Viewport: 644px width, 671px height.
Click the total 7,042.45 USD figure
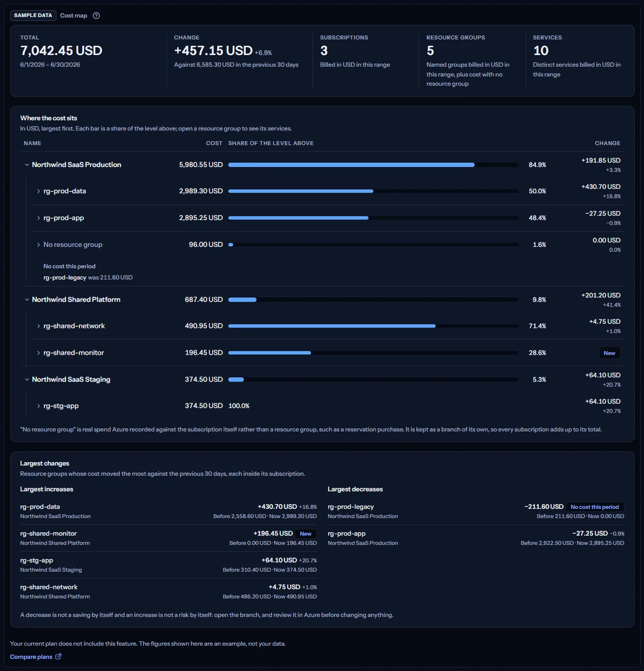click(61, 51)
